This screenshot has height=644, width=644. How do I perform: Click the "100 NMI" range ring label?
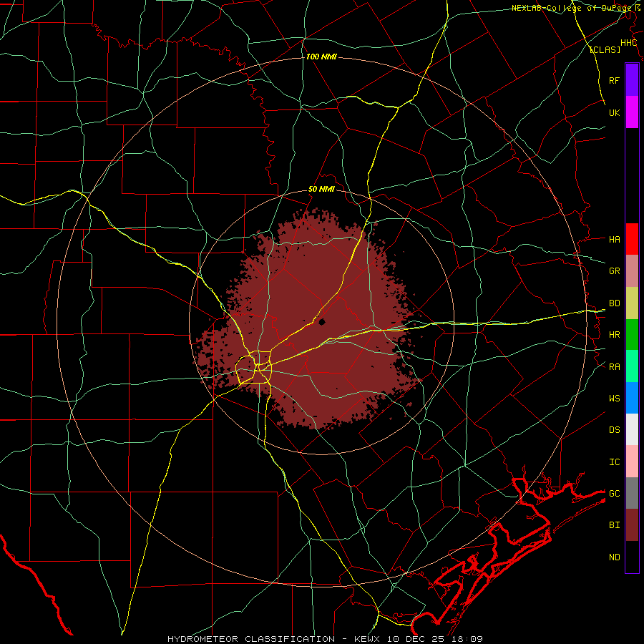(321, 57)
